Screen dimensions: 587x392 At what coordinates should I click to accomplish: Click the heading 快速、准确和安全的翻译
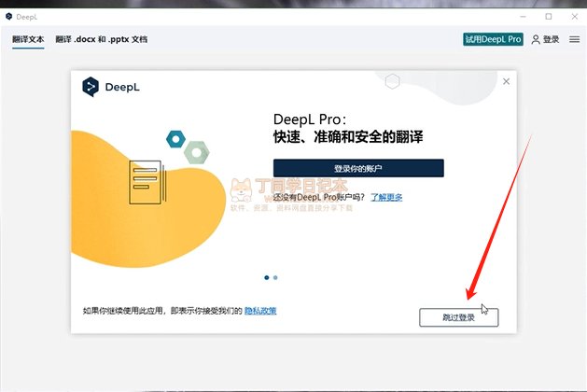click(348, 137)
